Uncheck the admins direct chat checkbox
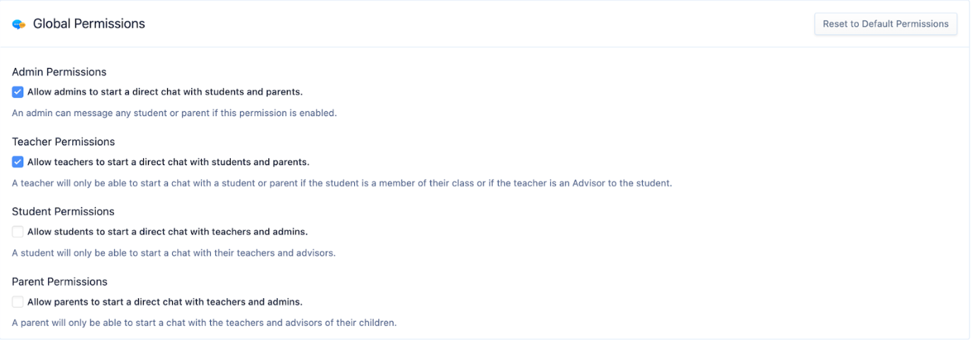This screenshot has height=350, width=980. 18,92
